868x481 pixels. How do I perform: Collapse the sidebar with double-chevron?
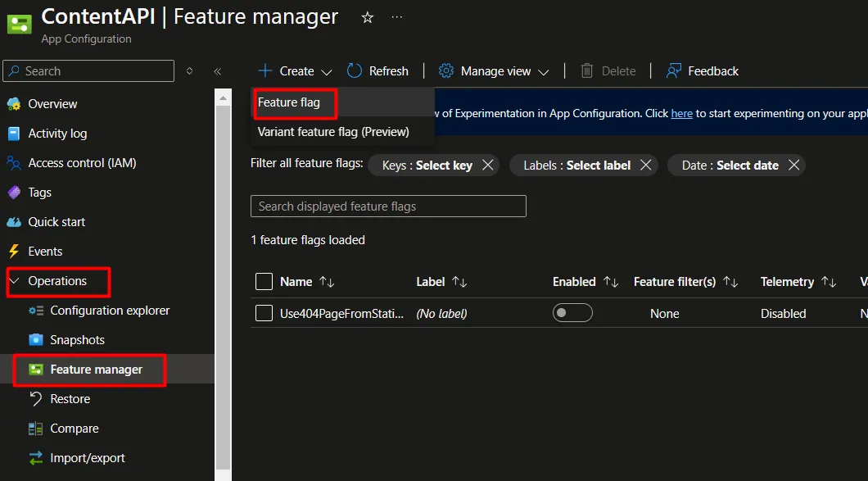click(x=218, y=71)
